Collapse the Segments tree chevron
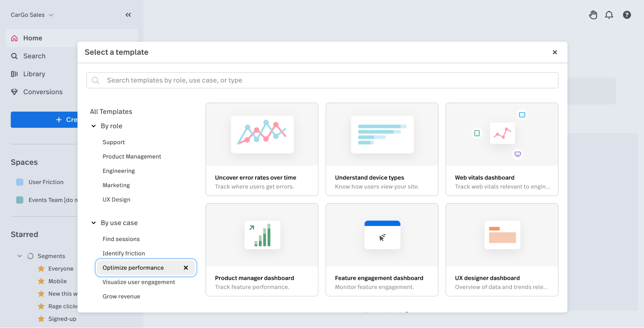 (20, 256)
